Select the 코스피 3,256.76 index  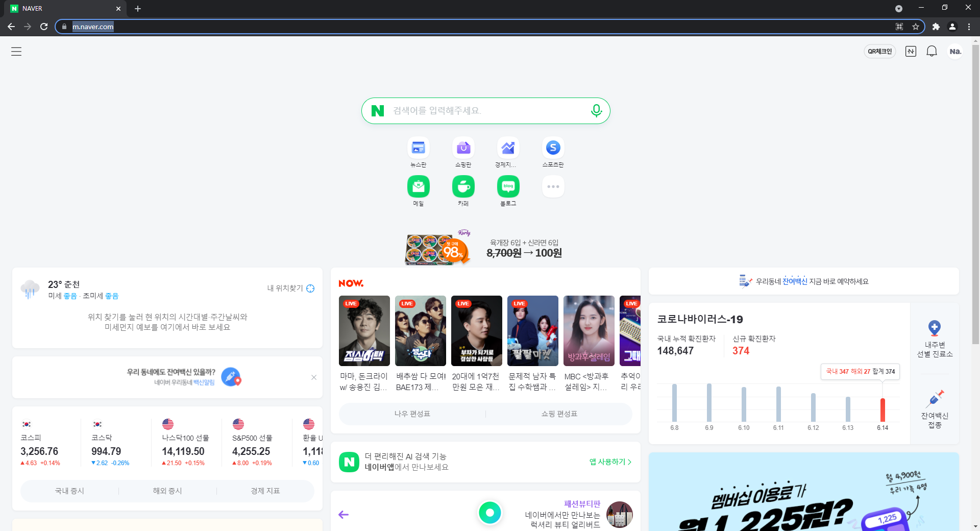pos(41,443)
